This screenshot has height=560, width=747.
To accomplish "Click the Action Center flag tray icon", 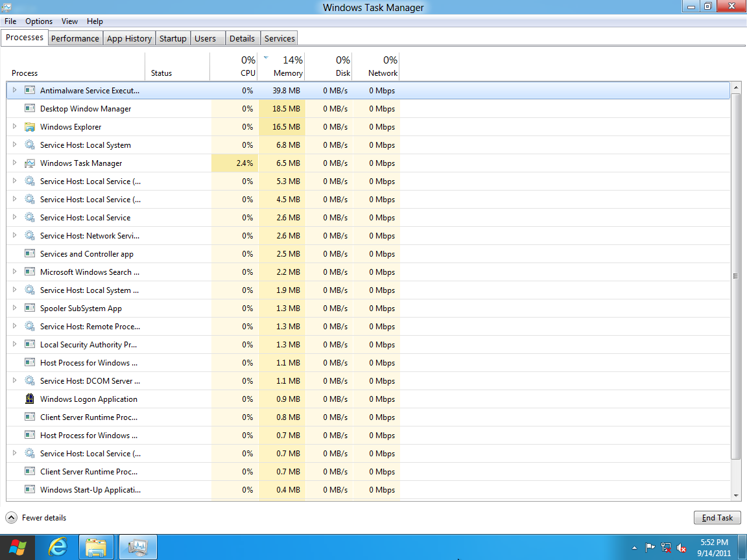I will (649, 548).
